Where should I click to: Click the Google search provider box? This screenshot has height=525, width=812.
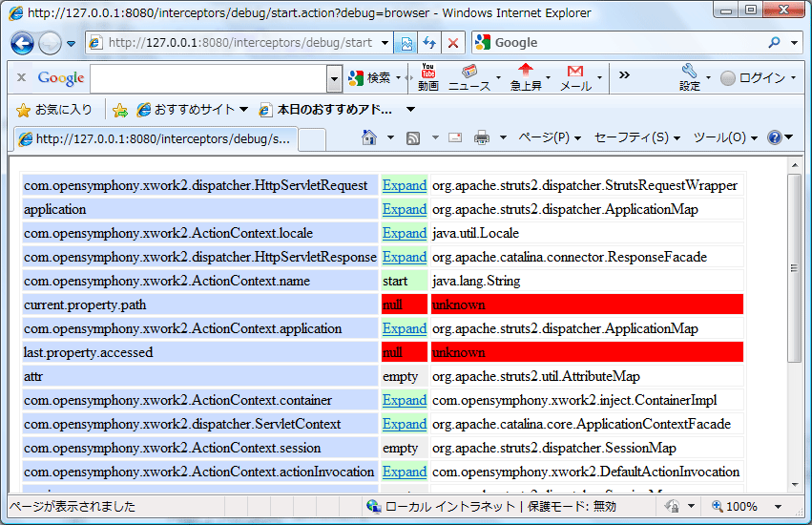[x=619, y=43]
